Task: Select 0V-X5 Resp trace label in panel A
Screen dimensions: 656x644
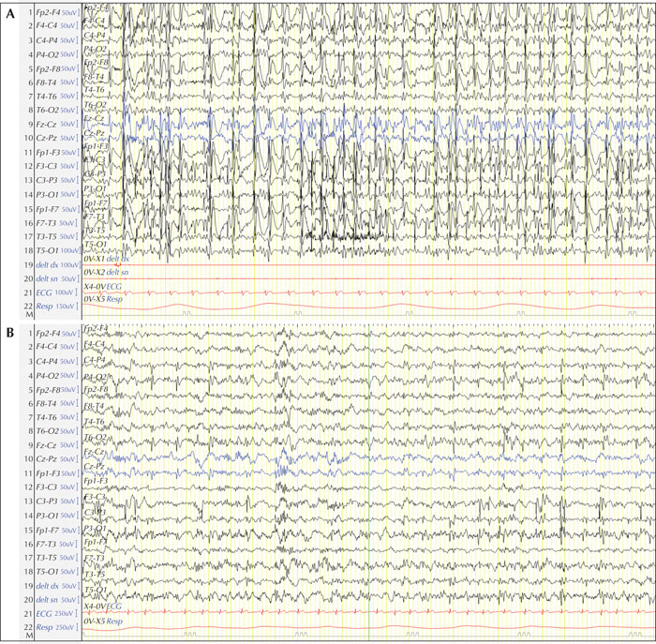Action: [103, 299]
